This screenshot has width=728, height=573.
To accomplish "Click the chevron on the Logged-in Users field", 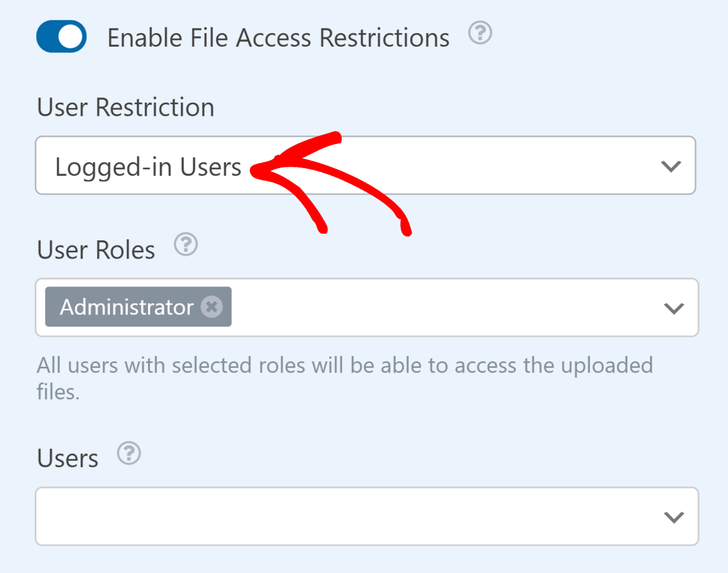I will click(671, 166).
